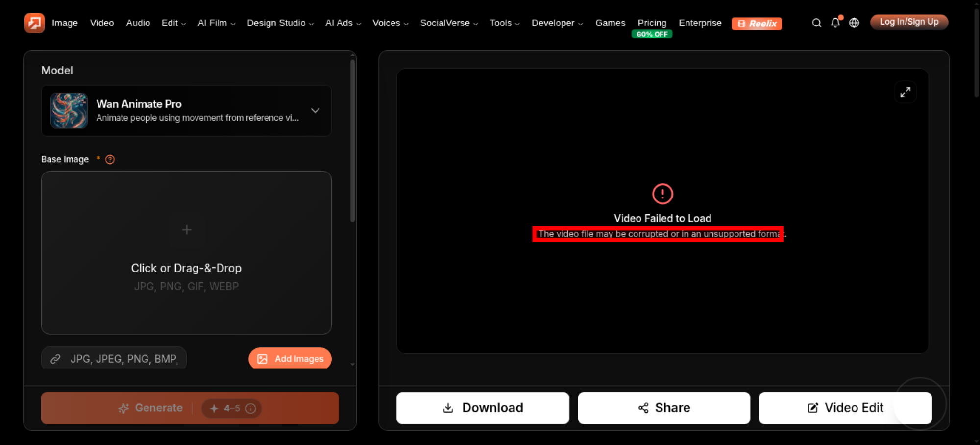The image size is (980, 445).
Task: Click the image URL input field
Action: [x=114, y=358]
